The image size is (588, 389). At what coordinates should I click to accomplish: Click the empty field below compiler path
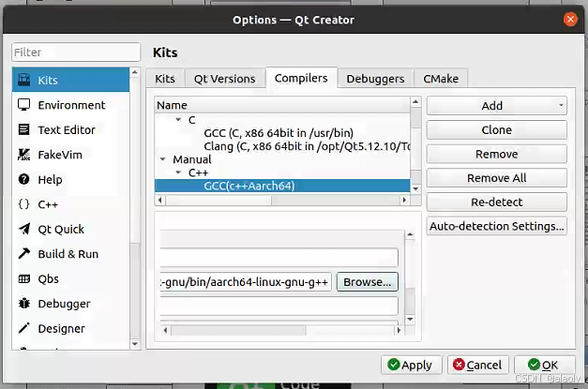(279, 306)
